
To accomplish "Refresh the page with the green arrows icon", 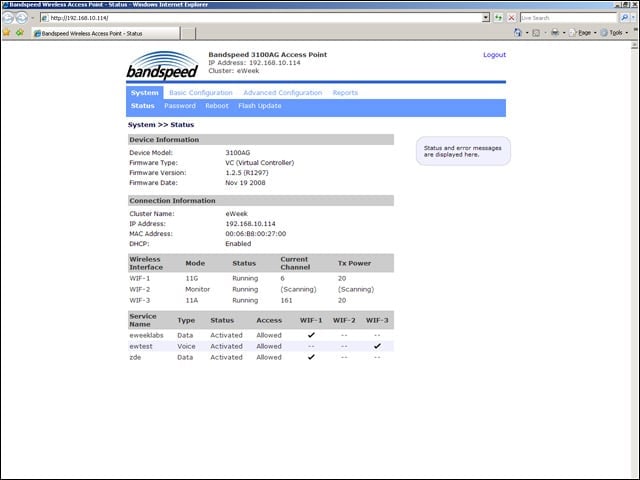I will tap(498, 18).
